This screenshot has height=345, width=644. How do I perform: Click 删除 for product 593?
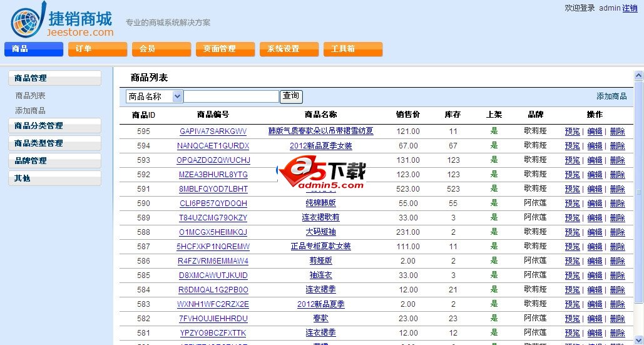pyautogui.click(x=617, y=160)
